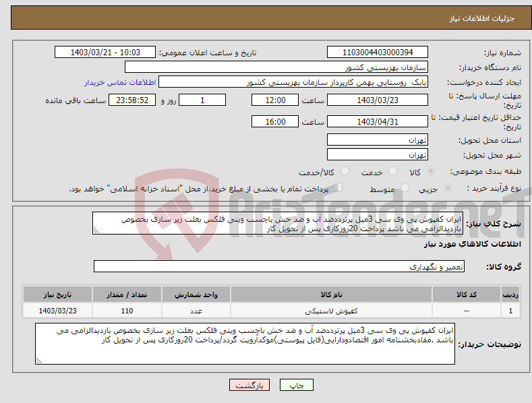Click the ساعت باقی مانده label
Screen dimensions: 532x403
[76, 101]
